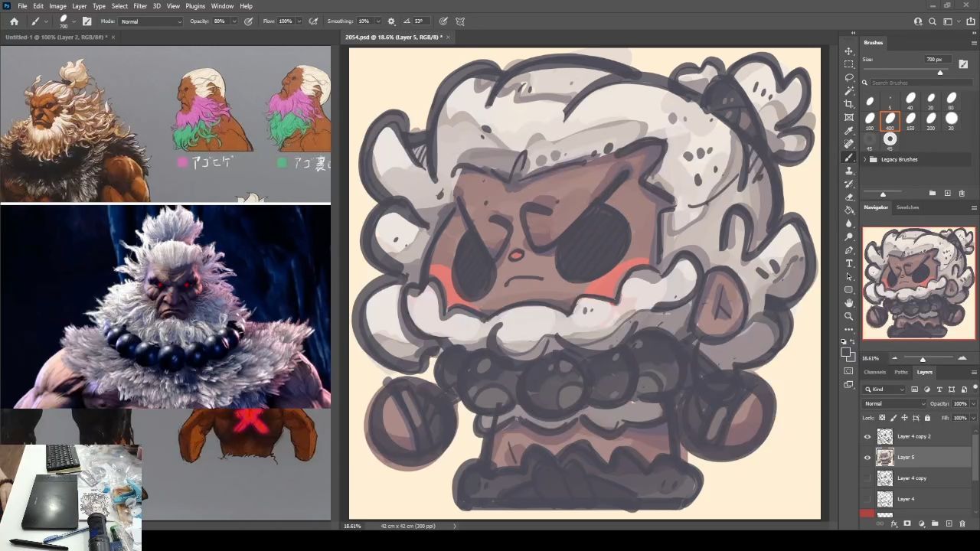The image size is (980, 551).
Task: Switch to Untitled-1 document tab
Action: 55,37
